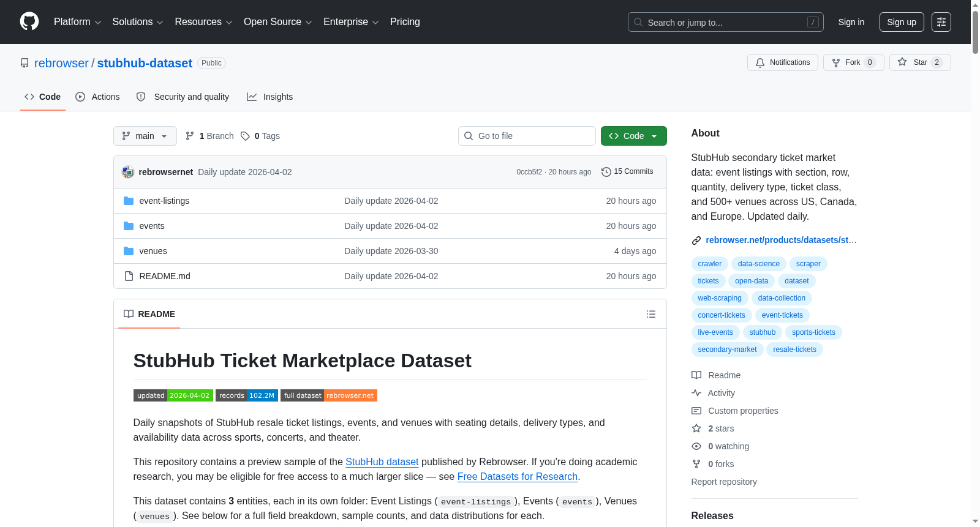This screenshot has height=527, width=980.
Task: Click the rebrowsernet avatar image
Action: pyautogui.click(x=128, y=172)
